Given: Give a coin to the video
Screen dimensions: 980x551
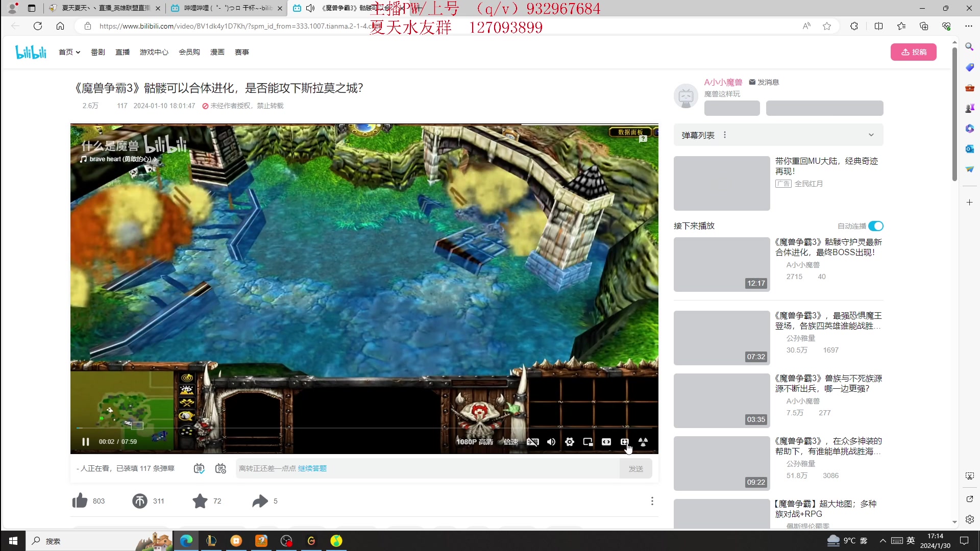Looking at the screenshot, I should (140, 501).
